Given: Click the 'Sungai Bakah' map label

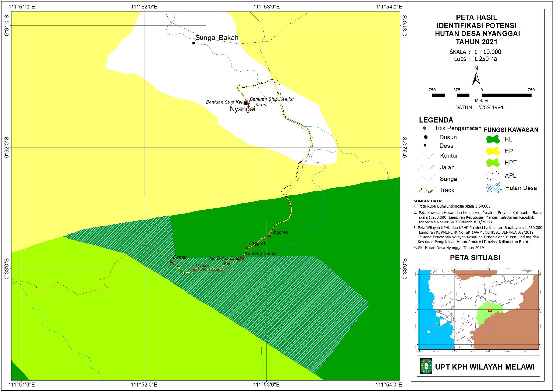Looking at the screenshot, I should tap(217, 38).
